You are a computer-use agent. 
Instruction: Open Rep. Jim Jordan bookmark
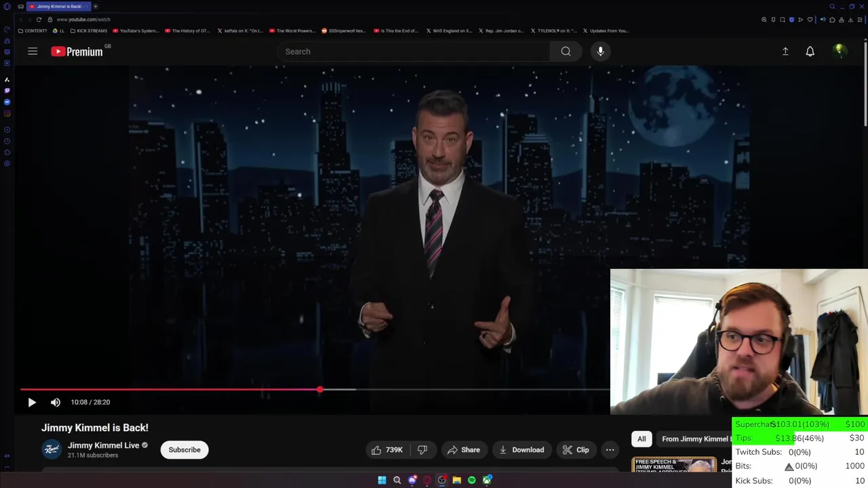pos(500,30)
